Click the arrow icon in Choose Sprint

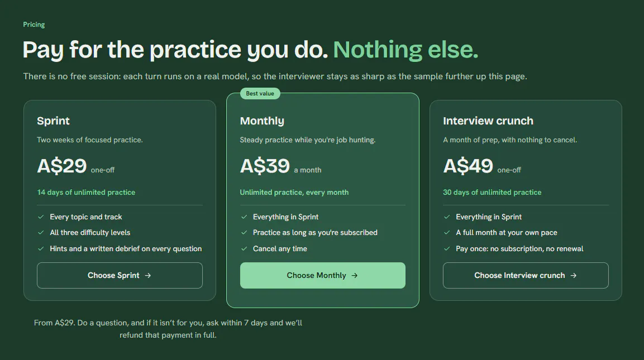[x=148, y=275]
